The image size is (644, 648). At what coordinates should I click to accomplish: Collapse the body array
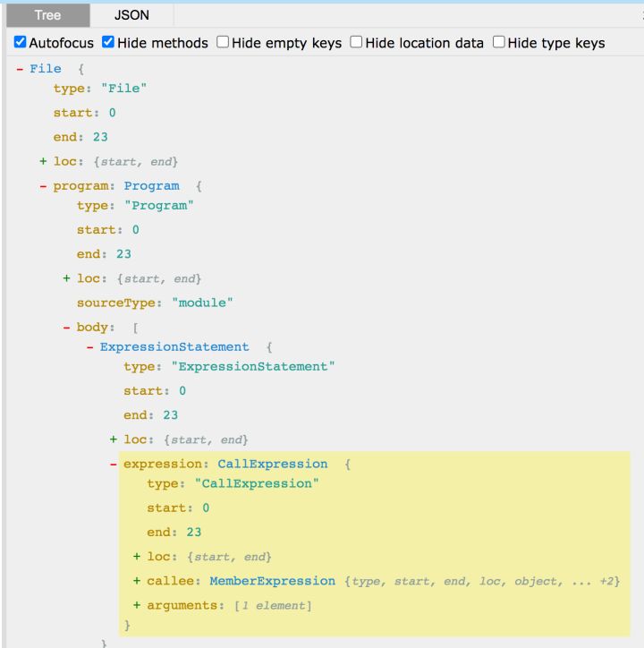point(66,328)
